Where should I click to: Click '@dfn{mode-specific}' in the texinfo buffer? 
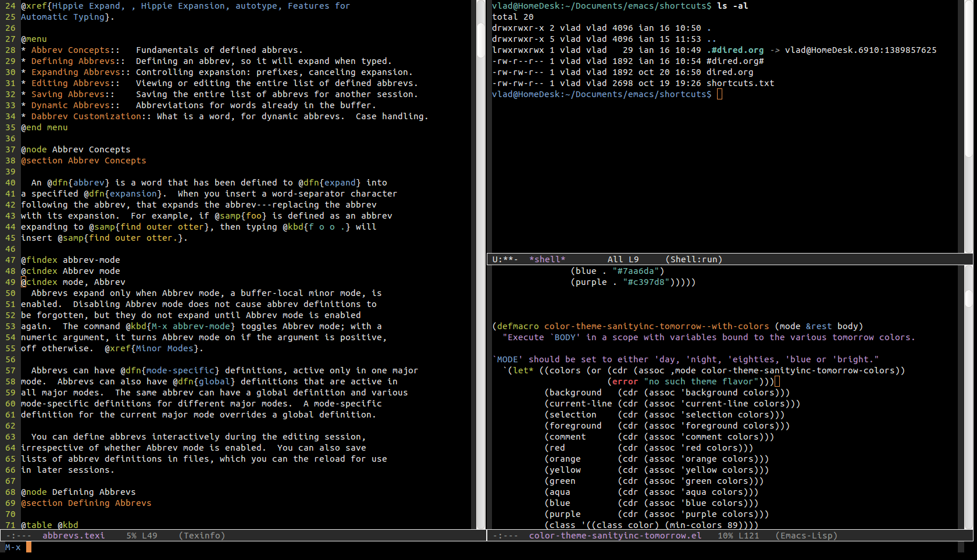tap(170, 370)
